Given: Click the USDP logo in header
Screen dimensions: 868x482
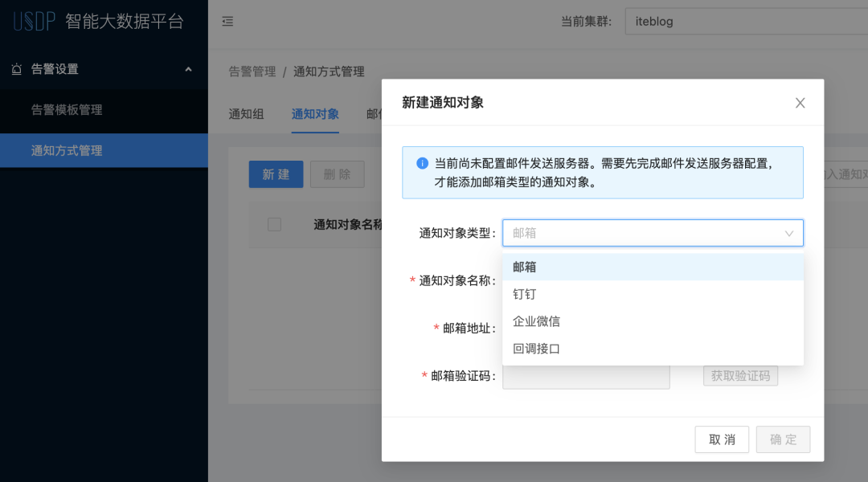Looking at the screenshot, I should pyautogui.click(x=34, y=21).
